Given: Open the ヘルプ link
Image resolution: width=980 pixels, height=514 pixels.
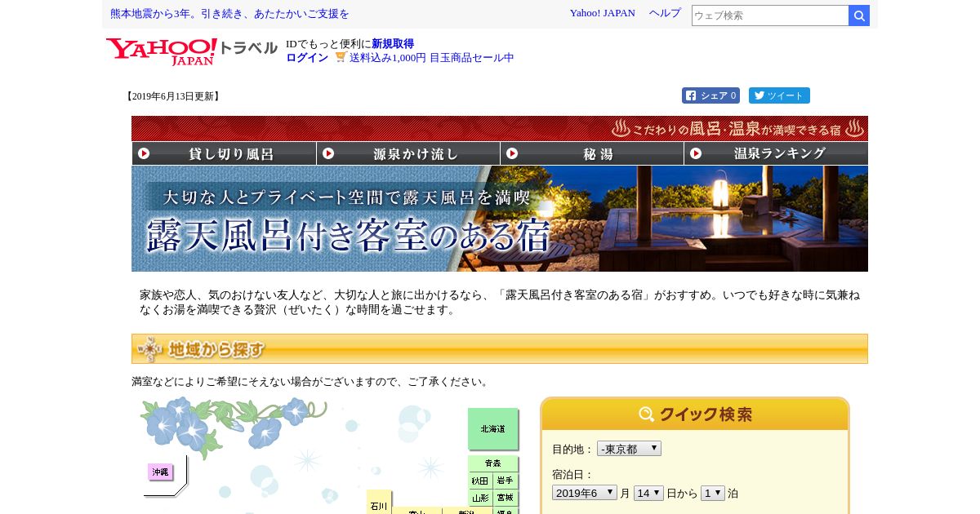Looking at the screenshot, I should pyautogui.click(x=665, y=13).
